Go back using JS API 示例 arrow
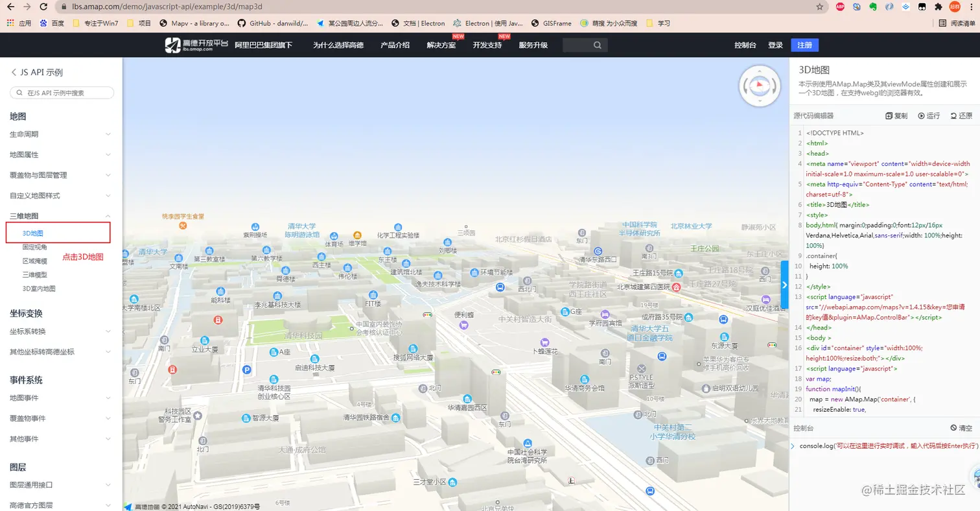 tap(14, 72)
